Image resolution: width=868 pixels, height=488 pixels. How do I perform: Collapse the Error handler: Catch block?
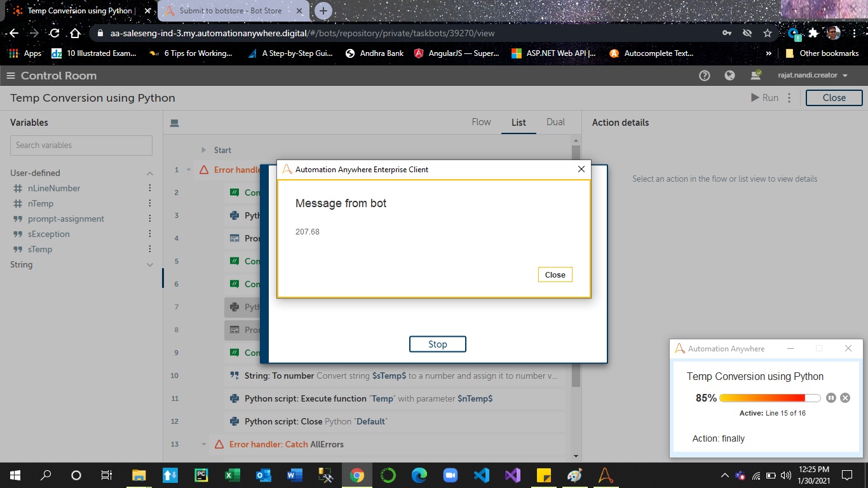click(203, 444)
